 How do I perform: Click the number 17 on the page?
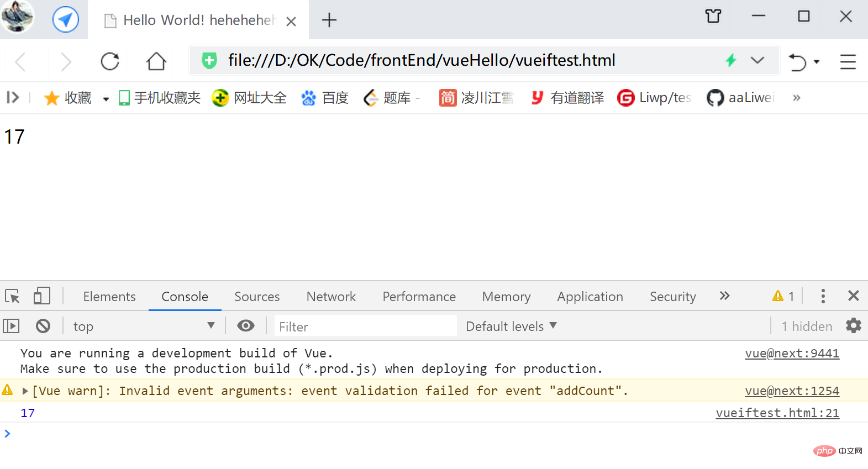[14, 137]
